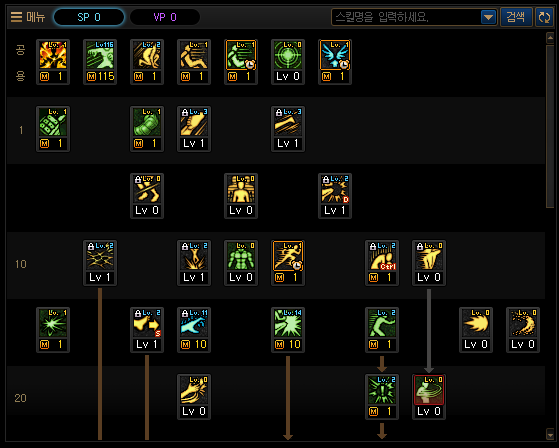Select the golden crescent slash skill
The image size is (559, 448).
point(523,323)
